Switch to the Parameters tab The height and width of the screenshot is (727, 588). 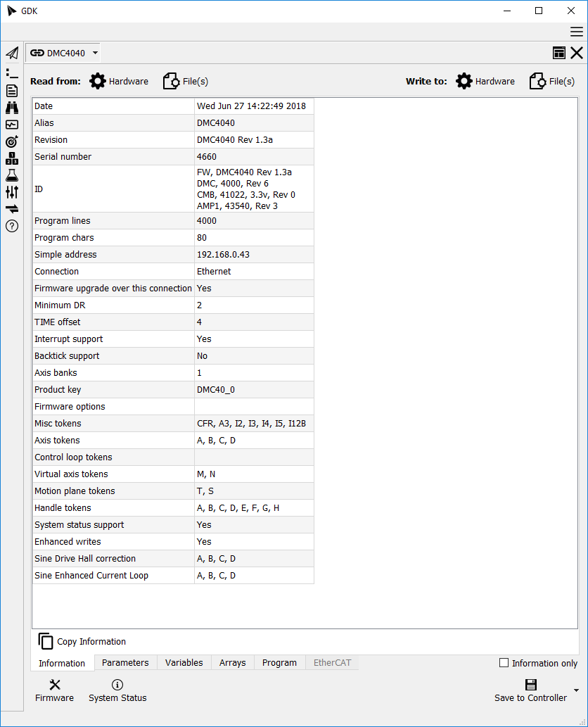pos(125,663)
